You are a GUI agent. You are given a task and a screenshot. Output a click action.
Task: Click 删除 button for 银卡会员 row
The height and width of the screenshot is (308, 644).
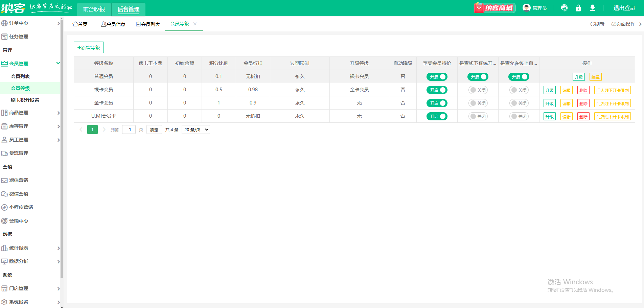pyautogui.click(x=583, y=90)
